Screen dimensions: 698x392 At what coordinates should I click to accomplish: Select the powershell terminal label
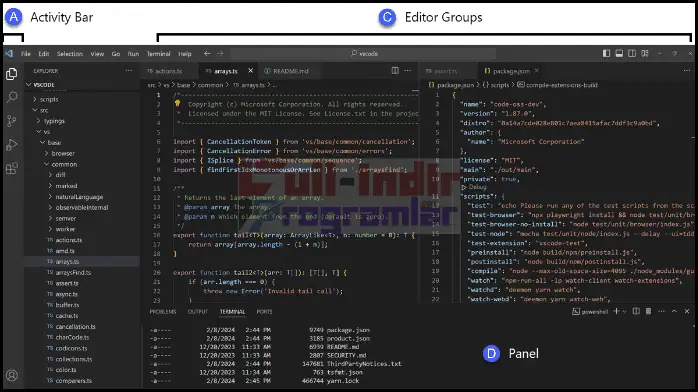[x=590, y=312]
